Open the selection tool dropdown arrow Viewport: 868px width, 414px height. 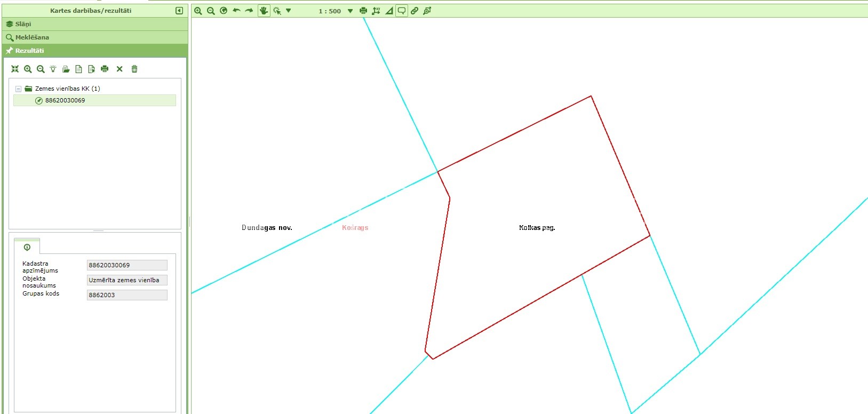(289, 11)
